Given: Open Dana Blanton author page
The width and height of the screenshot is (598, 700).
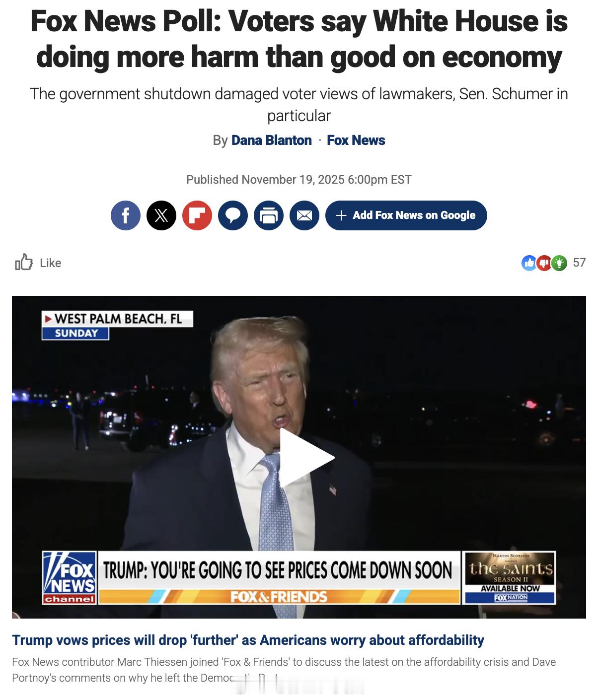Looking at the screenshot, I should (x=272, y=140).
